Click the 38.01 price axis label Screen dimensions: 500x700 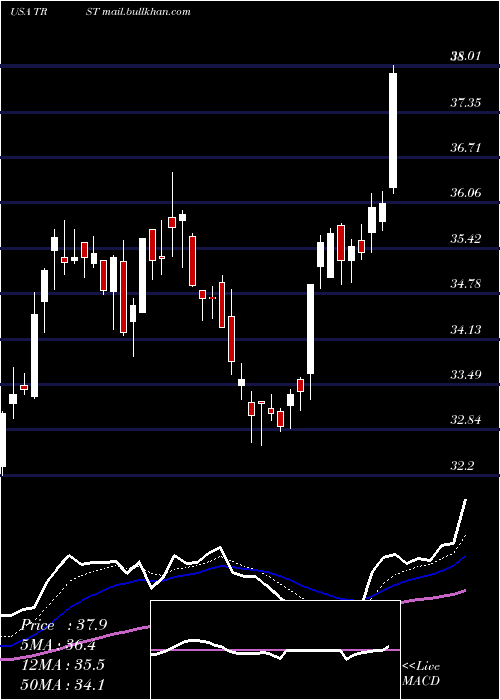(466, 56)
